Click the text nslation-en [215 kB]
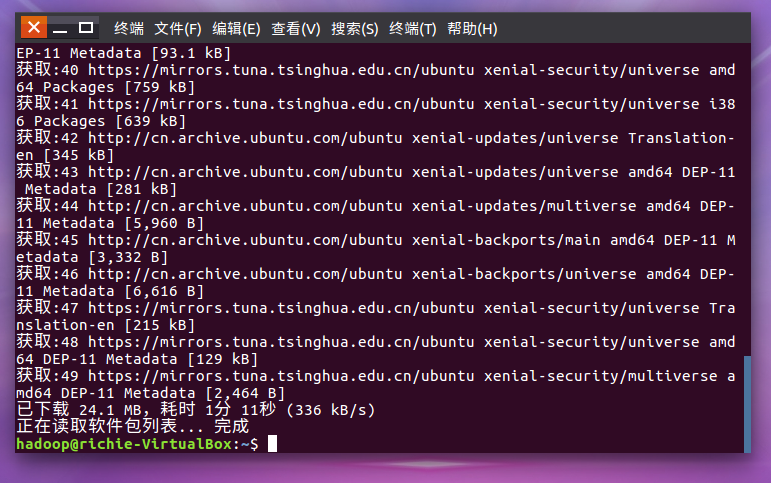 [106, 325]
